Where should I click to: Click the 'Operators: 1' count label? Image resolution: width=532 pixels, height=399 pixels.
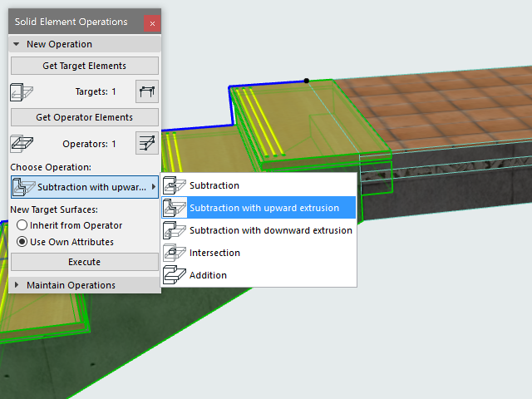coord(89,144)
